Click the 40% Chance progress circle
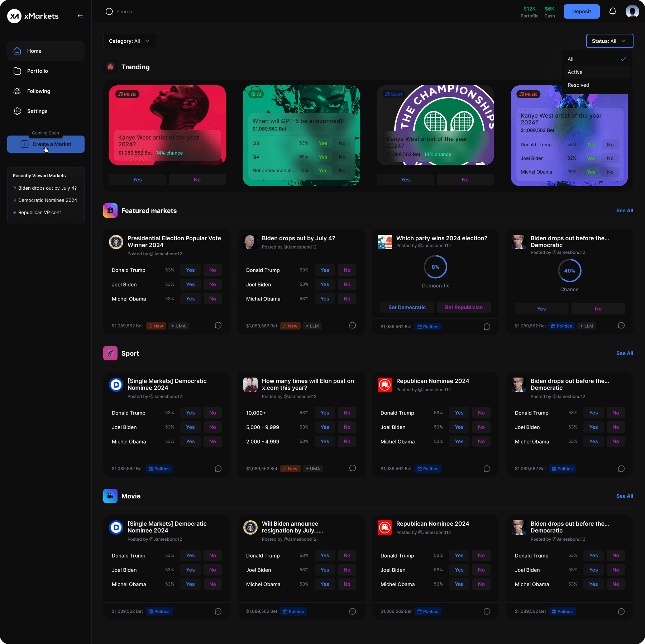 click(x=569, y=271)
